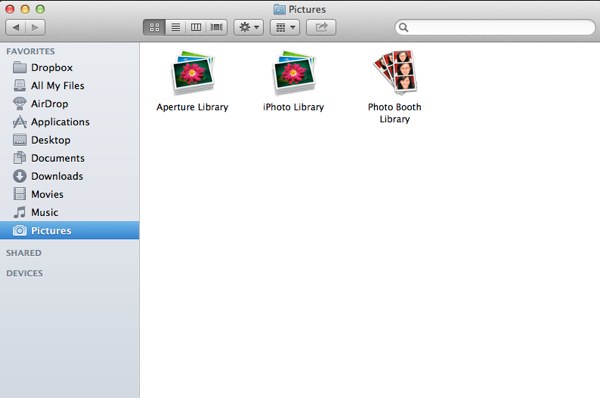Image resolution: width=600 pixels, height=398 pixels.
Task: Click the All My Files icon
Action: point(20,85)
